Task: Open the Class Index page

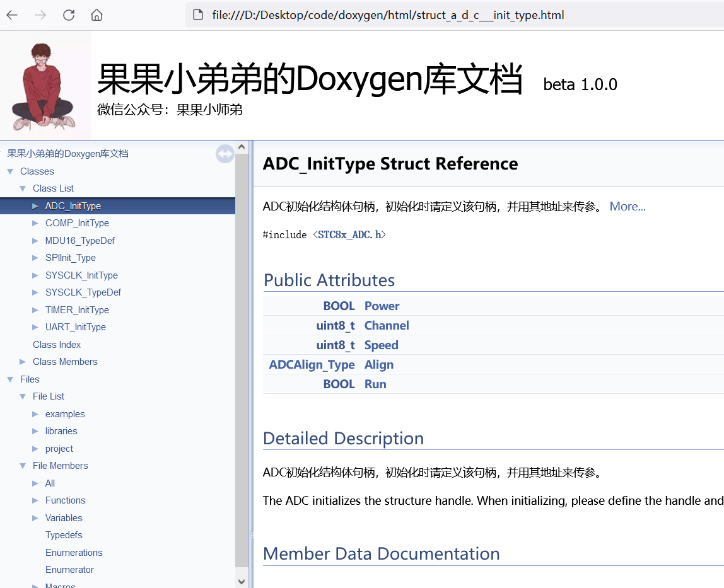Action: click(56, 344)
